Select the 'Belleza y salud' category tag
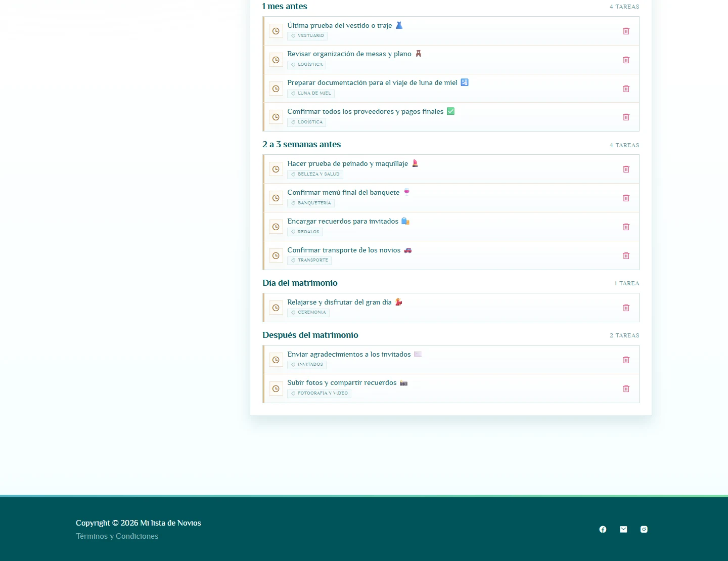Viewport: 728px width, 561px height. [x=315, y=175]
